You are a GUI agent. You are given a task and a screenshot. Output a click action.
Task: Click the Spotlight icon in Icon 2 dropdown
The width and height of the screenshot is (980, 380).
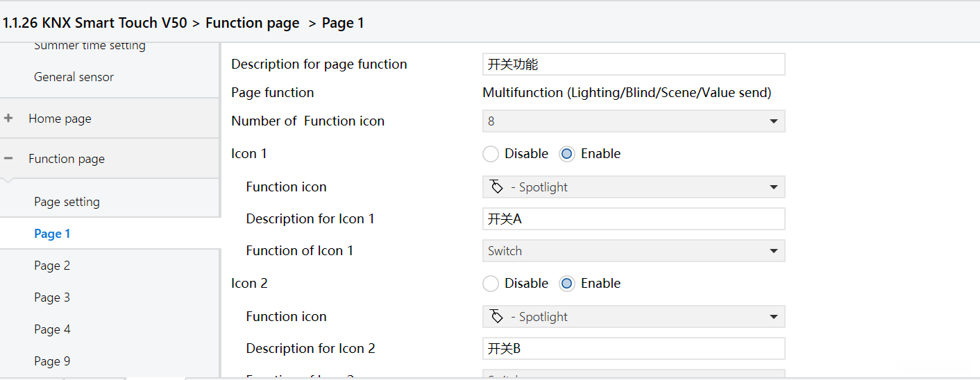(496, 317)
